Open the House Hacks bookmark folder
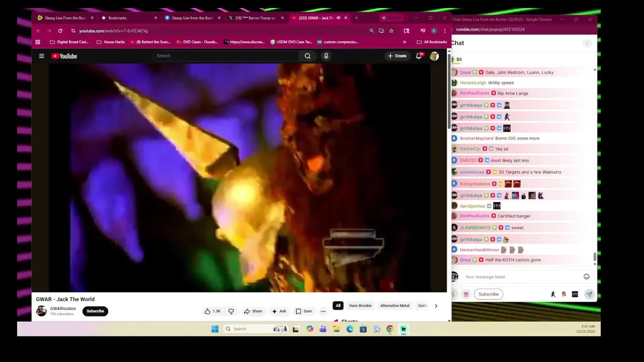 [x=111, y=42]
